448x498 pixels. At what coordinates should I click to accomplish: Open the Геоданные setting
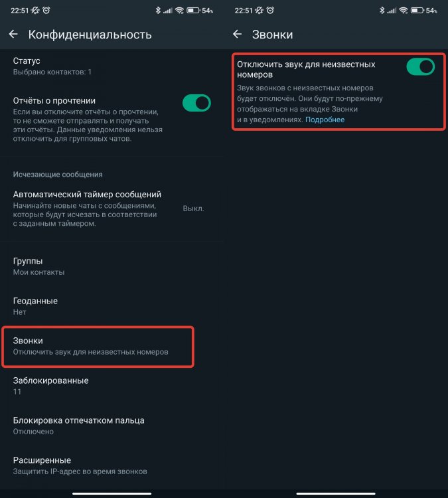112,306
